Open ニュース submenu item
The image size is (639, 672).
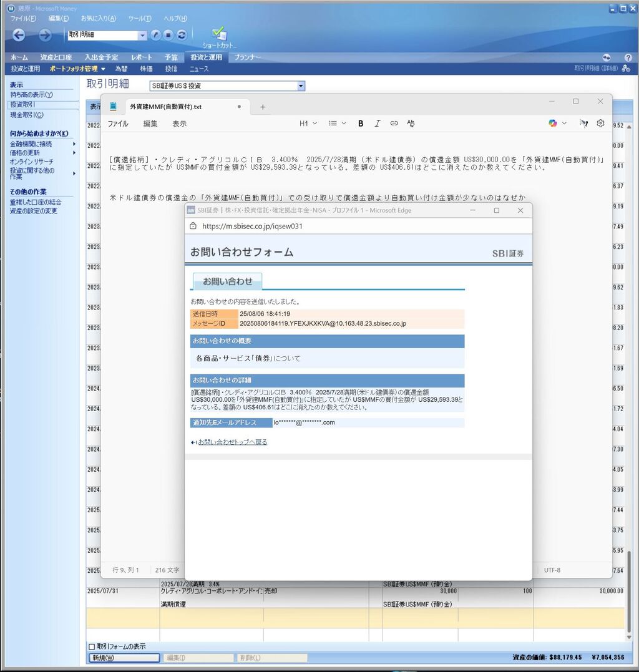pyautogui.click(x=199, y=69)
